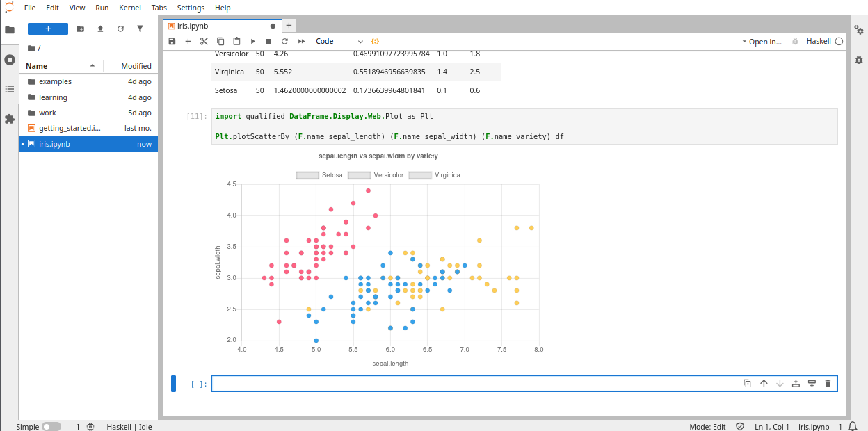This screenshot has width=868, height=431.
Task: Insert a cell above the active cell
Action: [x=796, y=384]
